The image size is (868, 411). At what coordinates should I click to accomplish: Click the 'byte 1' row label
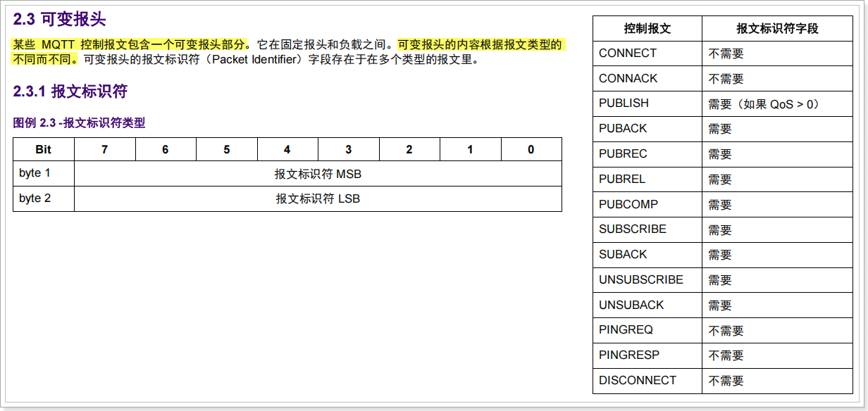pos(44,173)
